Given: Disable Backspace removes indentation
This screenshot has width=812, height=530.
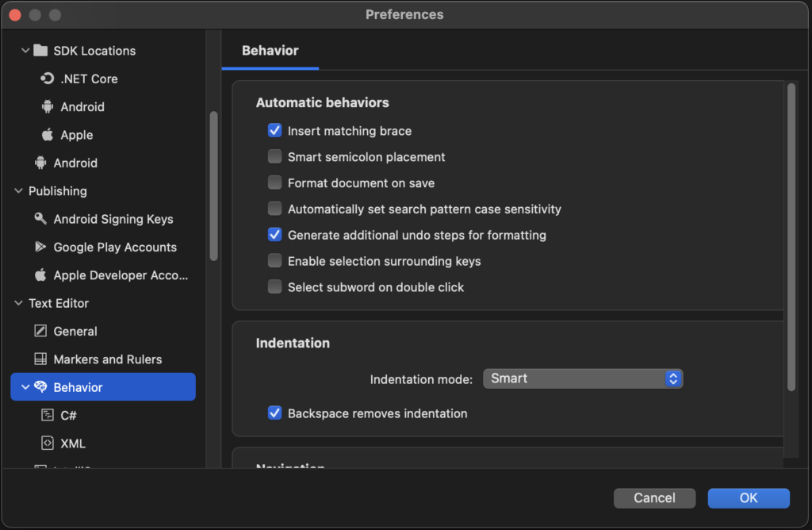Looking at the screenshot, I should pyautogui.click(x=274, y=413).
